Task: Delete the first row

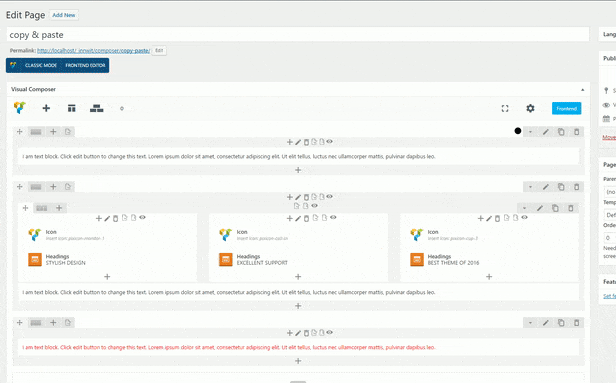Action: (x=576, y=132)
